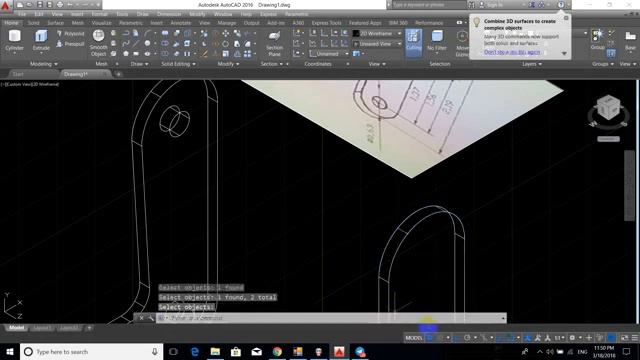This screenshot has height=360, width=640.
Task: Open the Dimension menu
Action: point(169,14)
